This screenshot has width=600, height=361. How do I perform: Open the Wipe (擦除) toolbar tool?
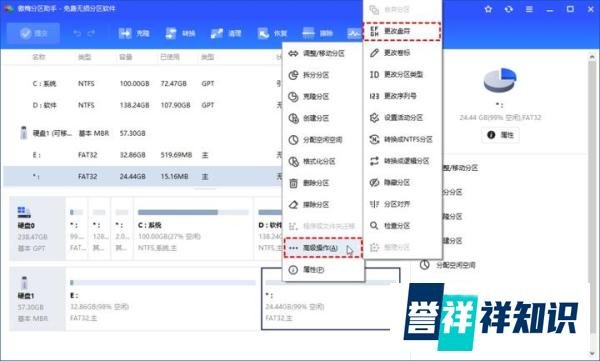317,34
